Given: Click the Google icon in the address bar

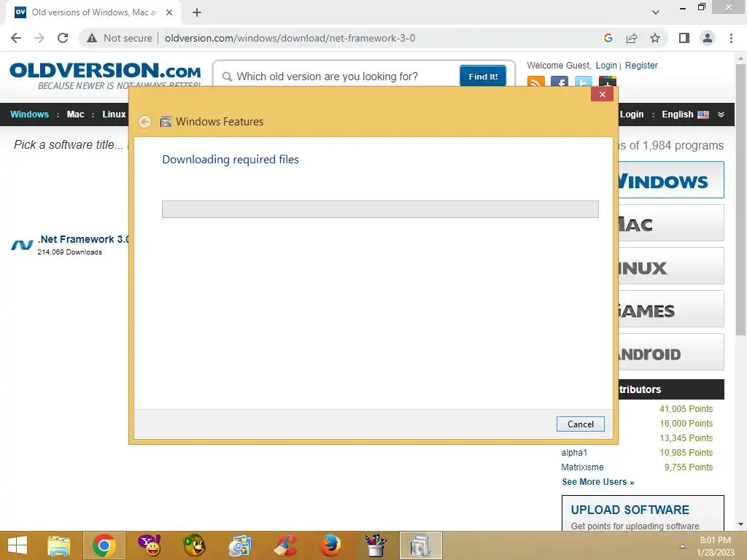Looking at the screenshot, I should pos(608,38).
